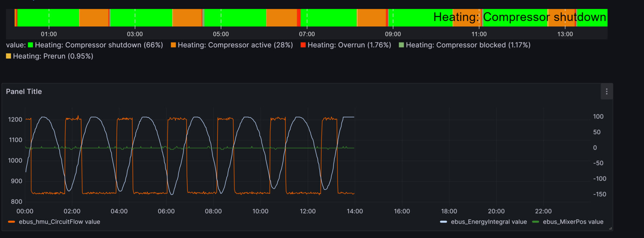Open the color picker for ebus_EnergyIntegral series

(x=443, y=222)
